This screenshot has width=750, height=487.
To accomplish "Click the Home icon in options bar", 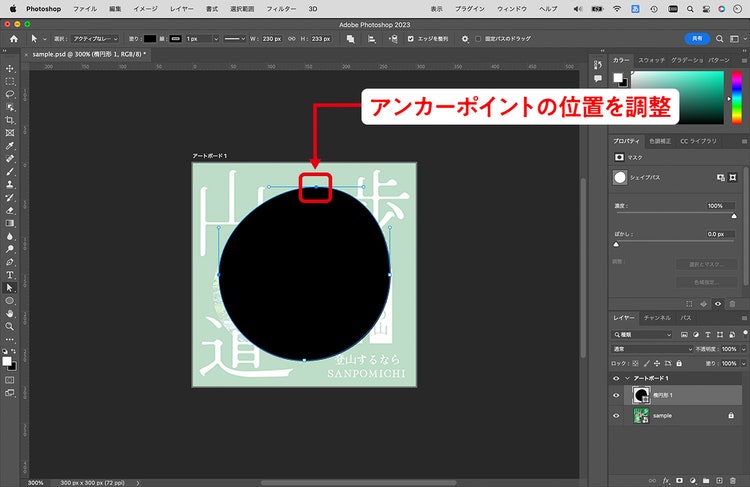I will pyautogui.click(x=14, y=39).
